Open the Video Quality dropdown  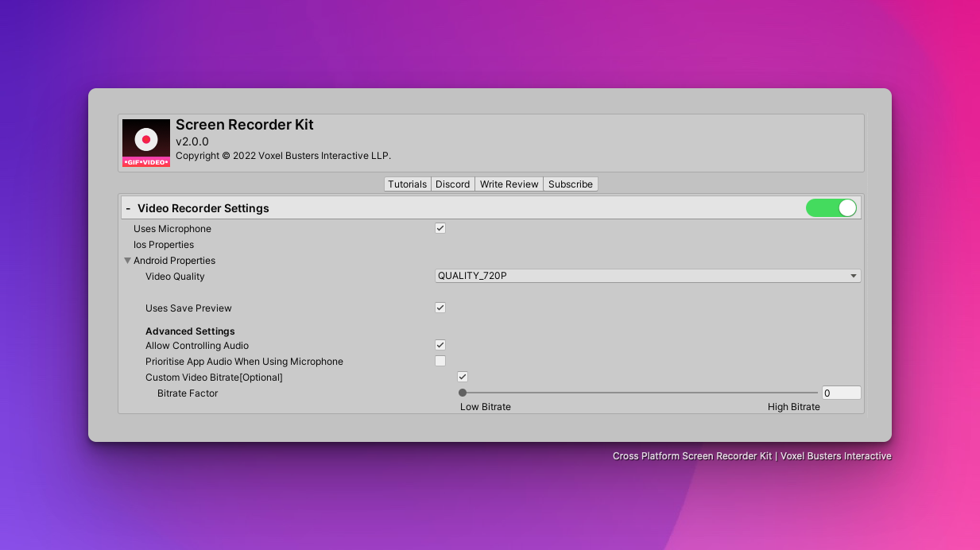coord(648,276)
